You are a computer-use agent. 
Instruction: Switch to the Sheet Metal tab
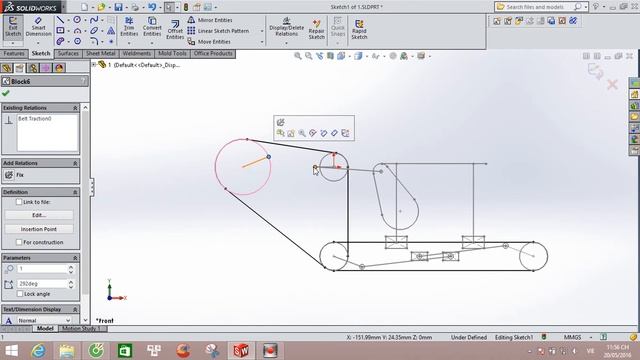[100, 53]
